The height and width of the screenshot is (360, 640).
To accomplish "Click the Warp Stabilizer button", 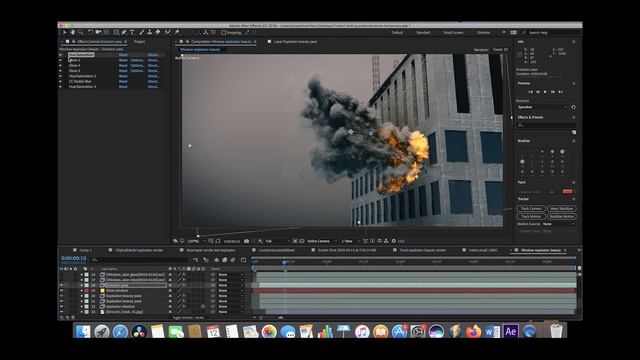I will [562, 209].
